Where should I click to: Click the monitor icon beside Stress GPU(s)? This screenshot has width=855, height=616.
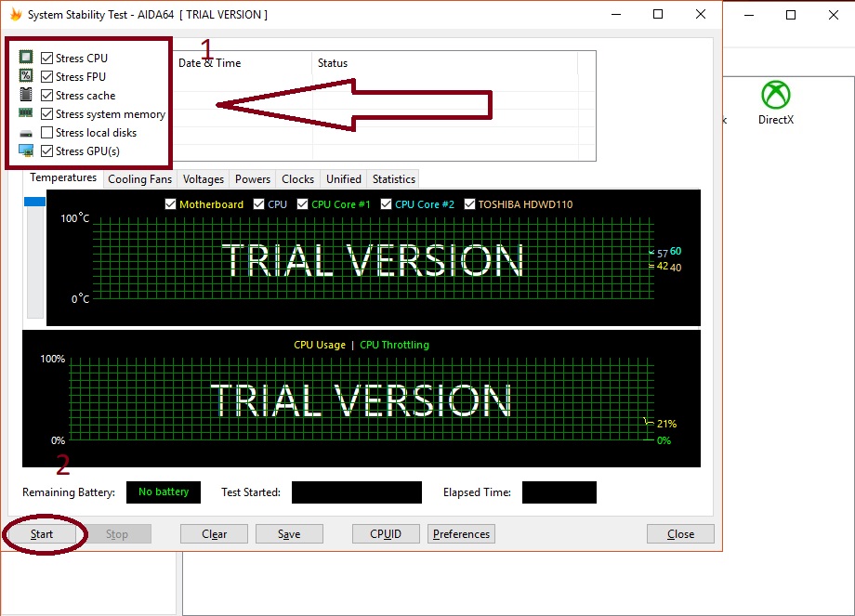(x=26, y=151)
